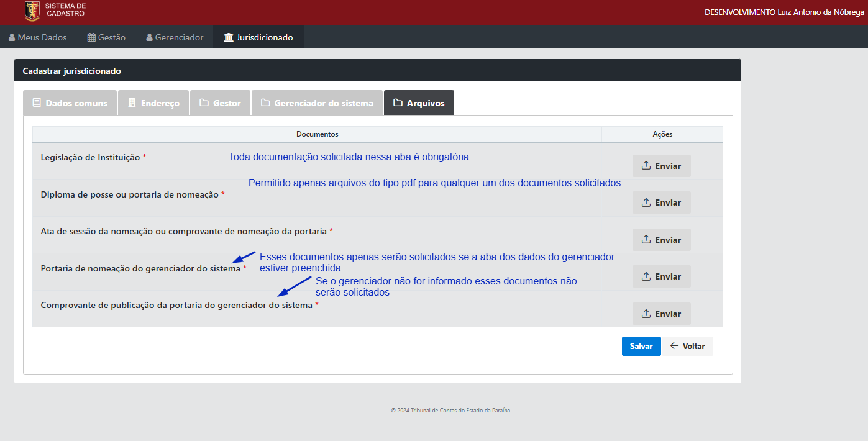Switch to the Gerenciador do sistema tab
Image resolution: width=868 pixels, height=441 pixels.
pos(317,103)
